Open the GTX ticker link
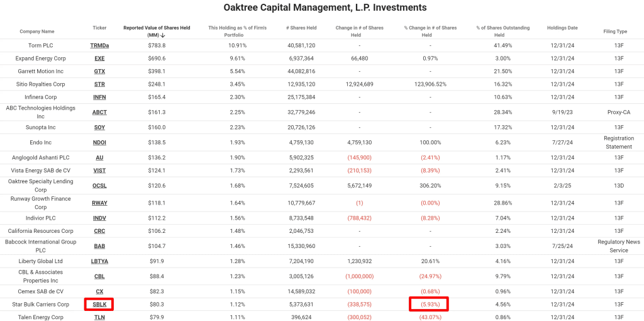644x321 pixels. click(x=99, y=71)
